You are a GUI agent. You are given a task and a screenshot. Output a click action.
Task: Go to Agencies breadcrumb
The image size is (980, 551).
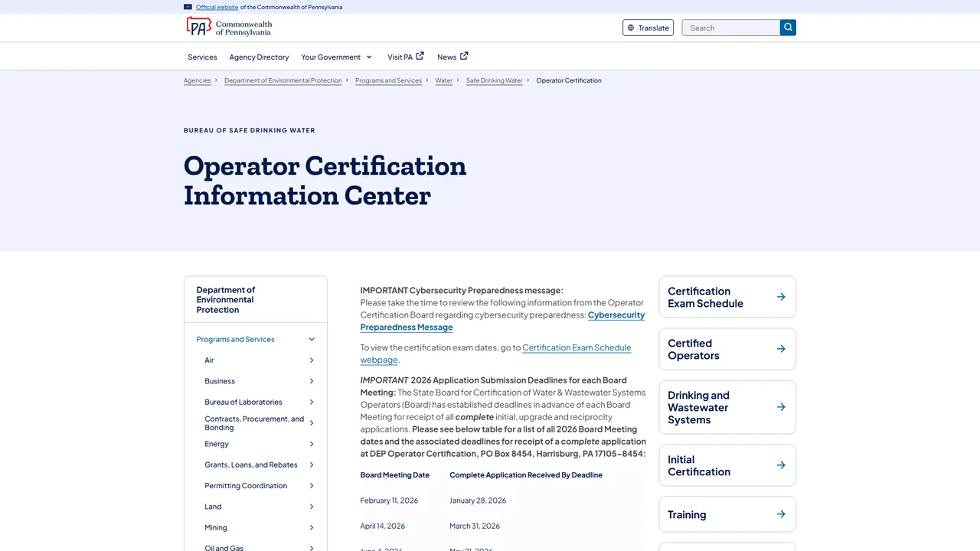(x=197, y=80)
